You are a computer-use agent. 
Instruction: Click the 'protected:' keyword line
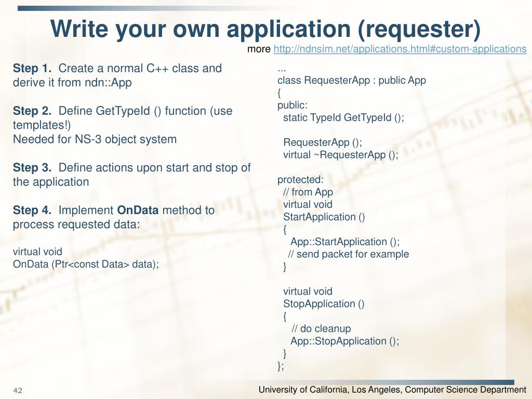click(x=301, y=180)
